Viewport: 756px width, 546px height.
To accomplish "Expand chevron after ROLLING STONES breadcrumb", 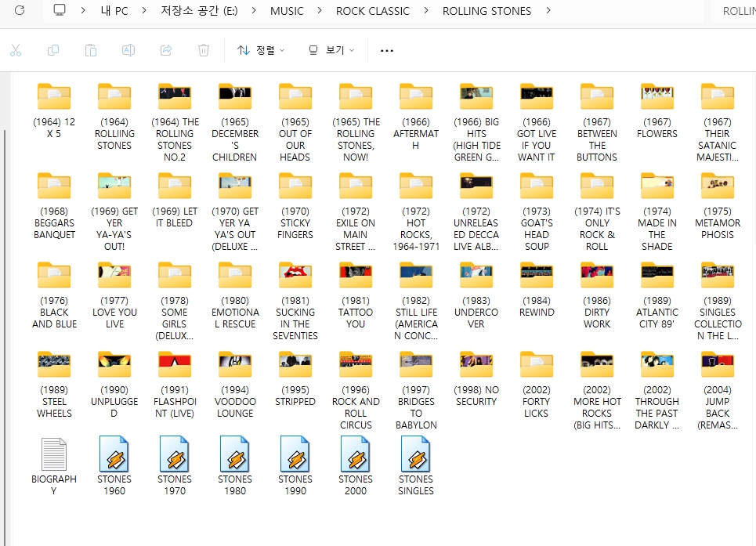I will (548, 11).
